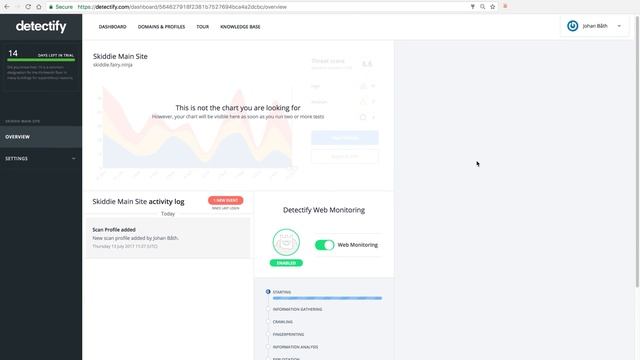
Task: Click the Scan Profile added log entry
Action: pyautogui.click(x=168, y=238)
